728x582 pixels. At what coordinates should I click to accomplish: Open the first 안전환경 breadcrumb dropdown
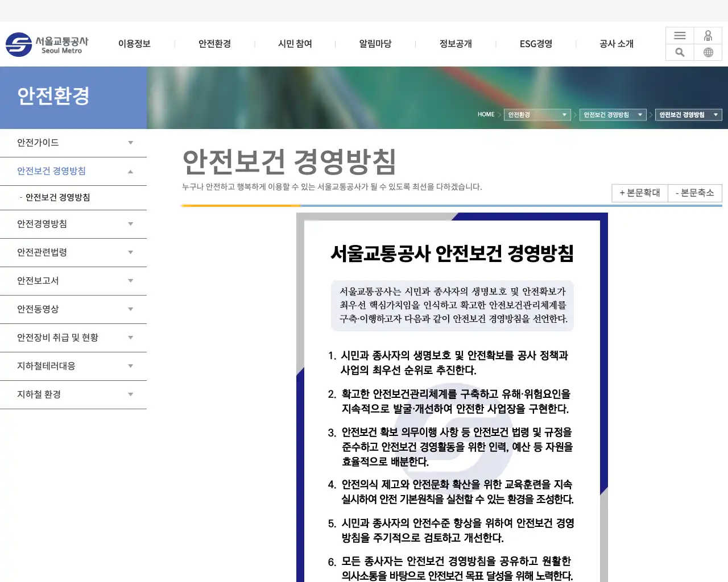(537, 115)
